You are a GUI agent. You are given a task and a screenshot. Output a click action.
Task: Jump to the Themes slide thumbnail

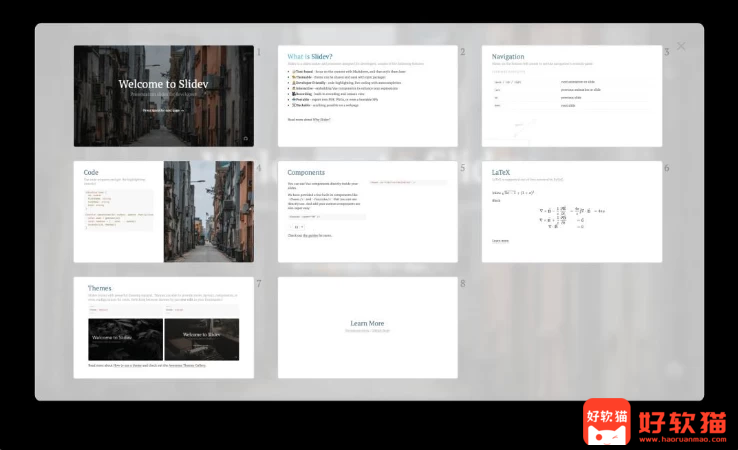tap(164, 328)
